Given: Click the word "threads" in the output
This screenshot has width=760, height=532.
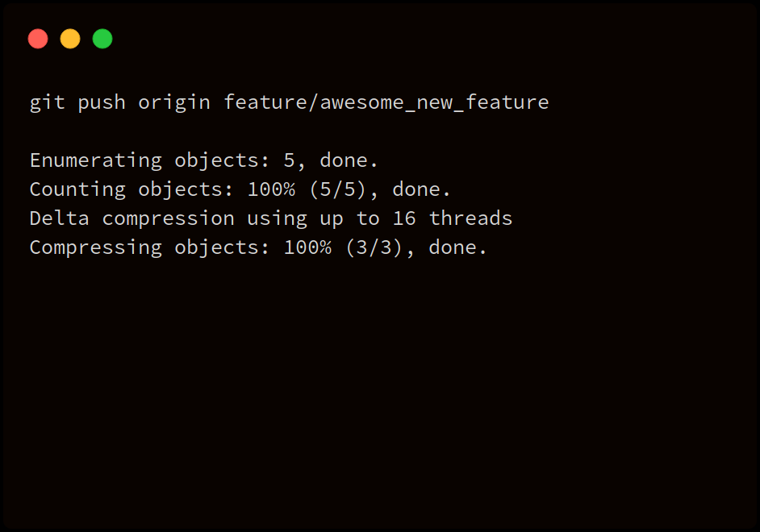Looking at the screenshot, I should click(x=470, y=218).
